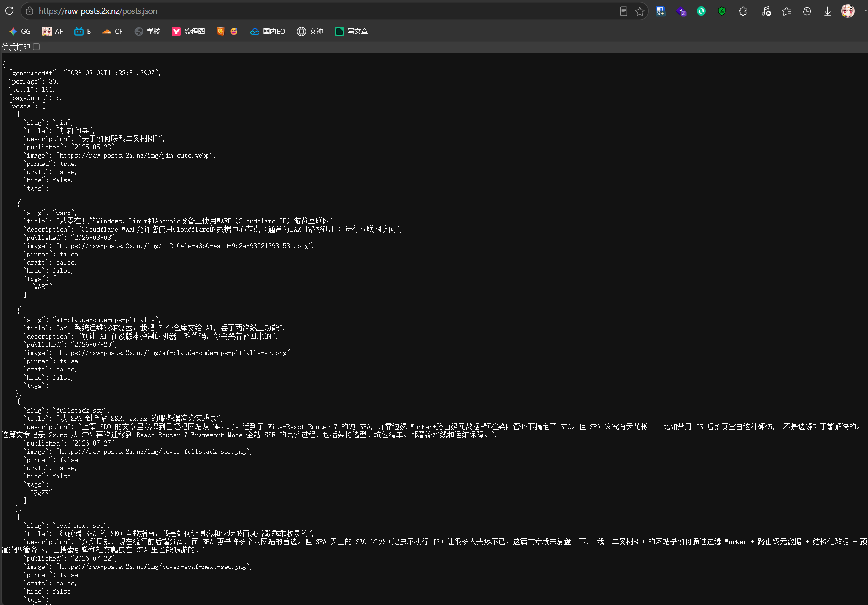Open the downloads panel
This screenshot has height=605, width=868.
827,11
